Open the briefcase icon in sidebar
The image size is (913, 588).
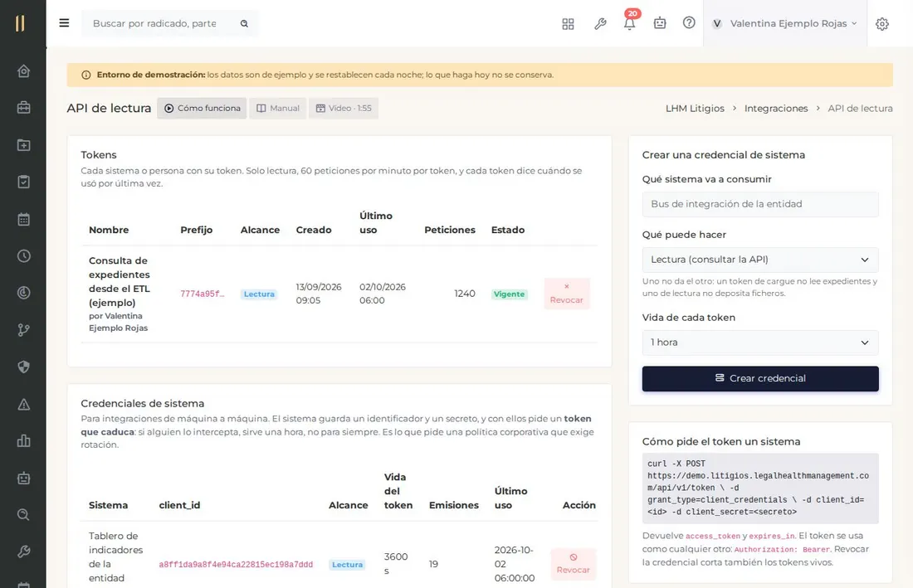pos(23,108)
